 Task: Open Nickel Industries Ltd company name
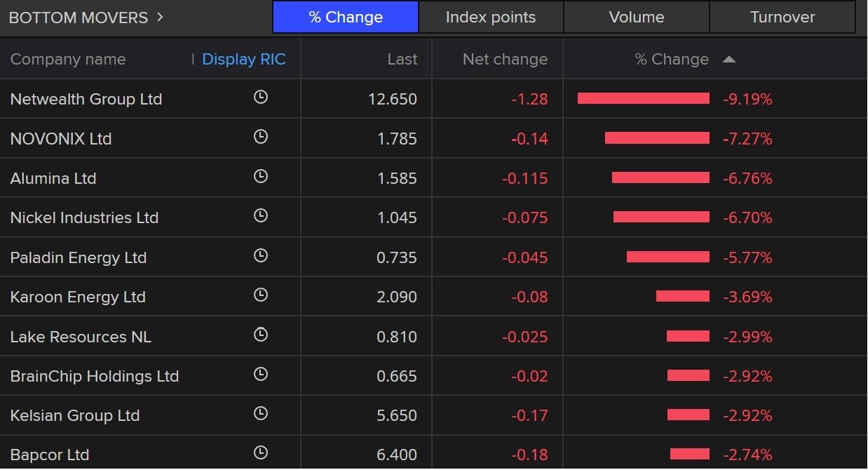coord(84,217)
